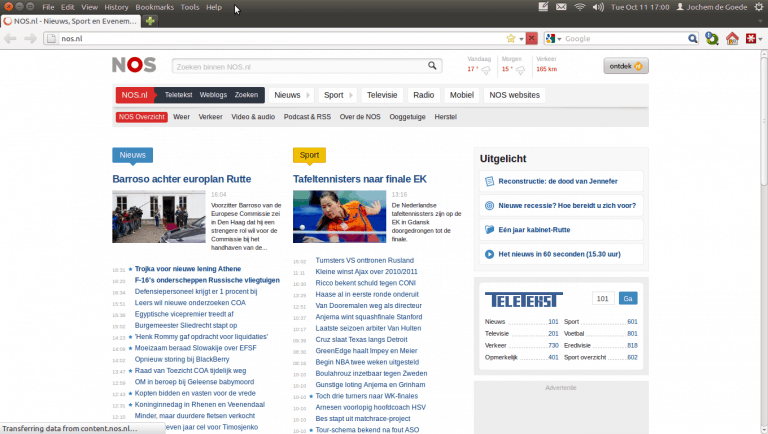Open the Bookmarks menu
The width and height of the screenshot is (768, 434).
click(154, 7)
